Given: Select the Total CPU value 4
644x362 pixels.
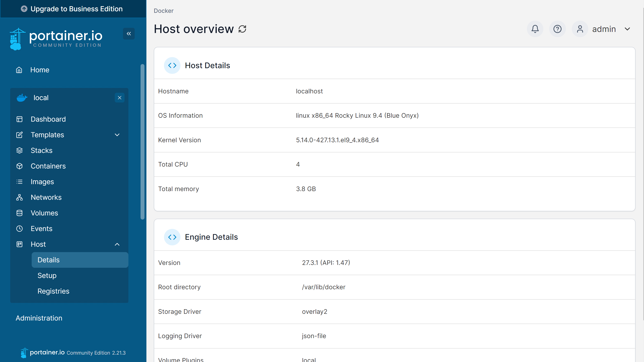Looking at the screenshot, I should [298, 164].
